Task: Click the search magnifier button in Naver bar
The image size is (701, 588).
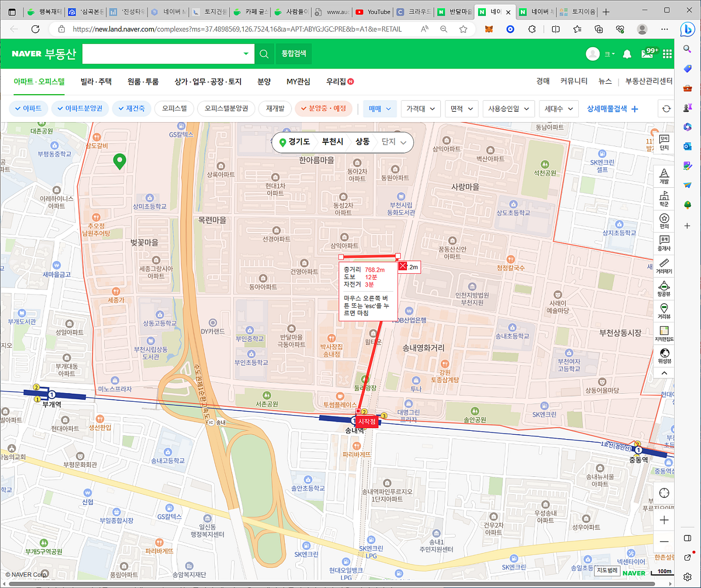Action: [264, 54]
